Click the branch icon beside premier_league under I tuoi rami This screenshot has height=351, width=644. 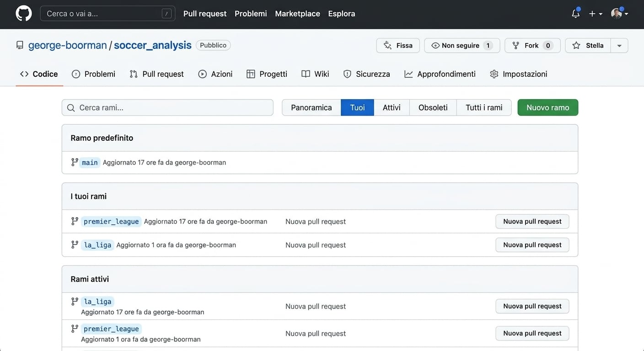click(x=75, y=221)
